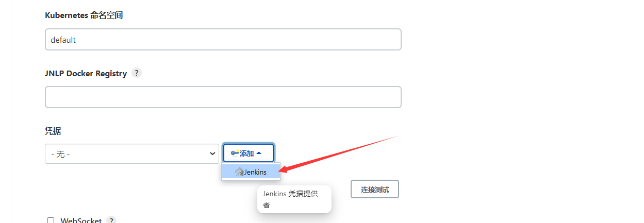The width and height of the screenshot is (644, 223).
Task: Collapse the 添加 credentials dropdown button
Action: pyautogui.click(x=249, y=153)
